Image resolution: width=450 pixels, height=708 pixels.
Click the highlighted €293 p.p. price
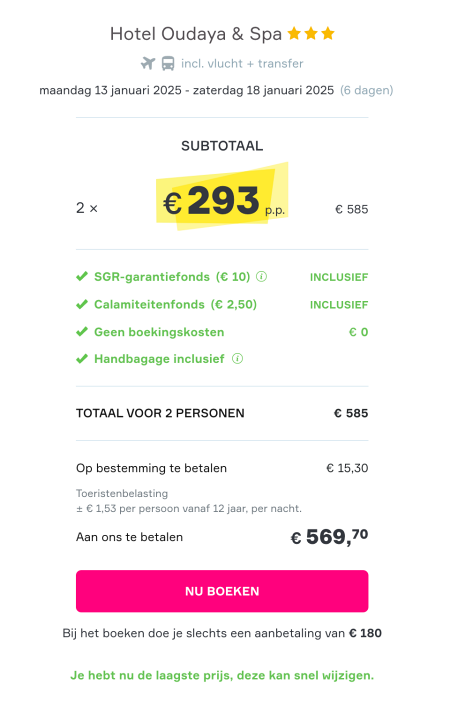pyautogui.click(x=223, y=197)
